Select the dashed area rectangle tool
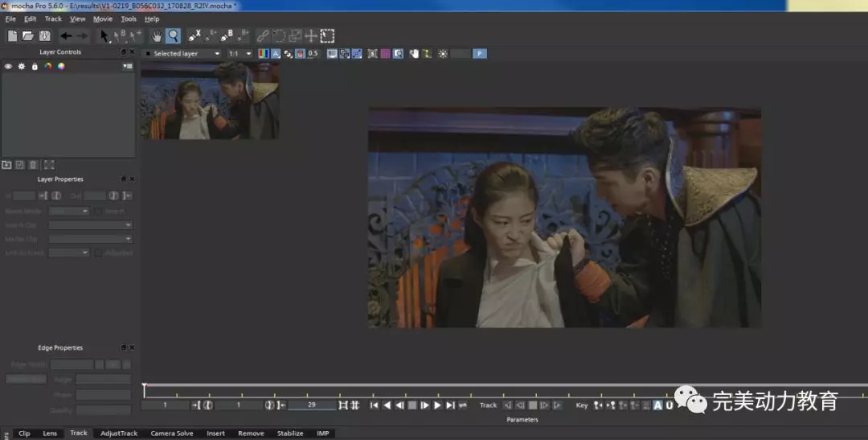Viewport: 868px width, 440px height. [x=328, y=36]
